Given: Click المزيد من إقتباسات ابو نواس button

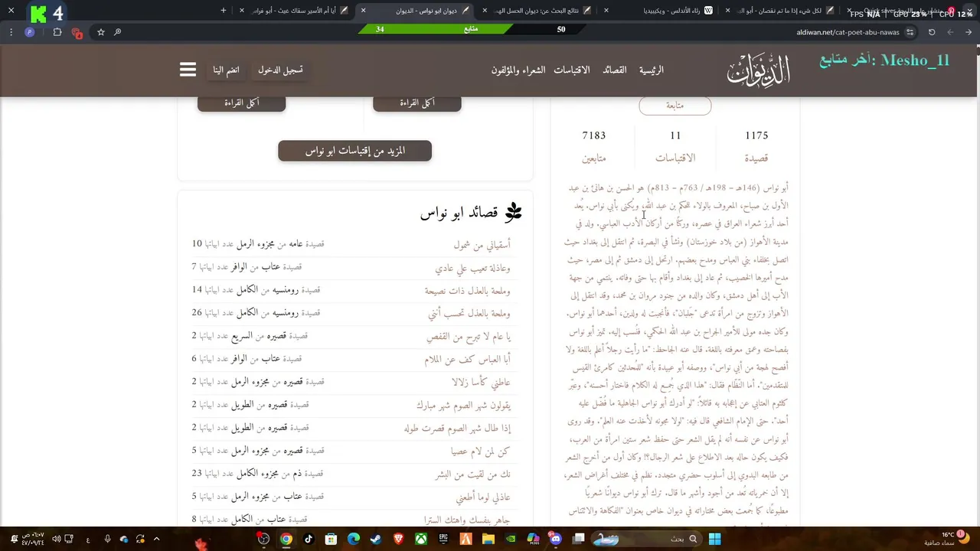Looking at the screenshot, I should (x=354, y=151).
